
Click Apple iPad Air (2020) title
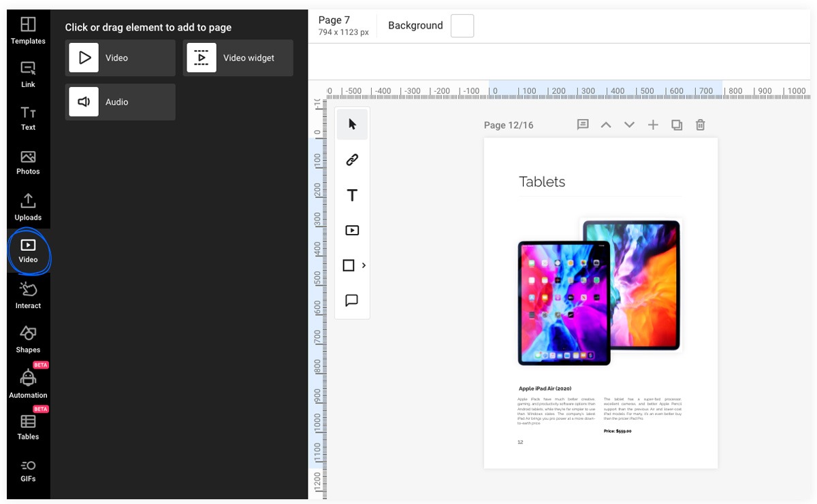545,389
